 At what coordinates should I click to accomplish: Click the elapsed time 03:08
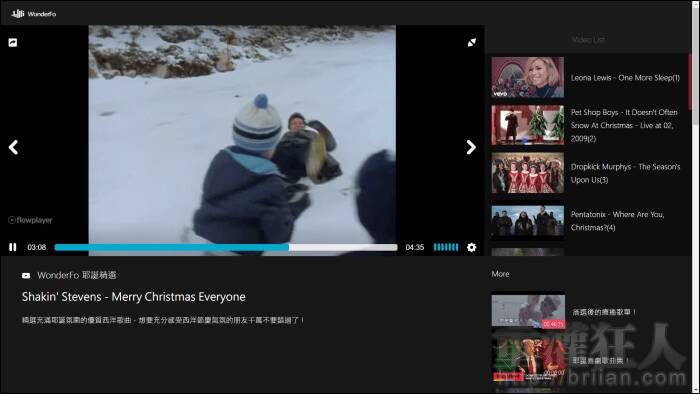[x=37, y=247]
